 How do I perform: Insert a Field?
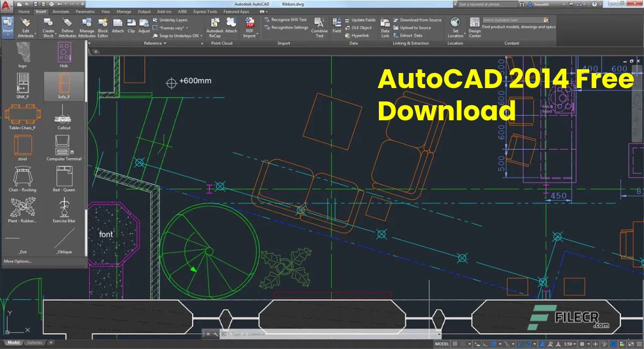coord(336,26)
